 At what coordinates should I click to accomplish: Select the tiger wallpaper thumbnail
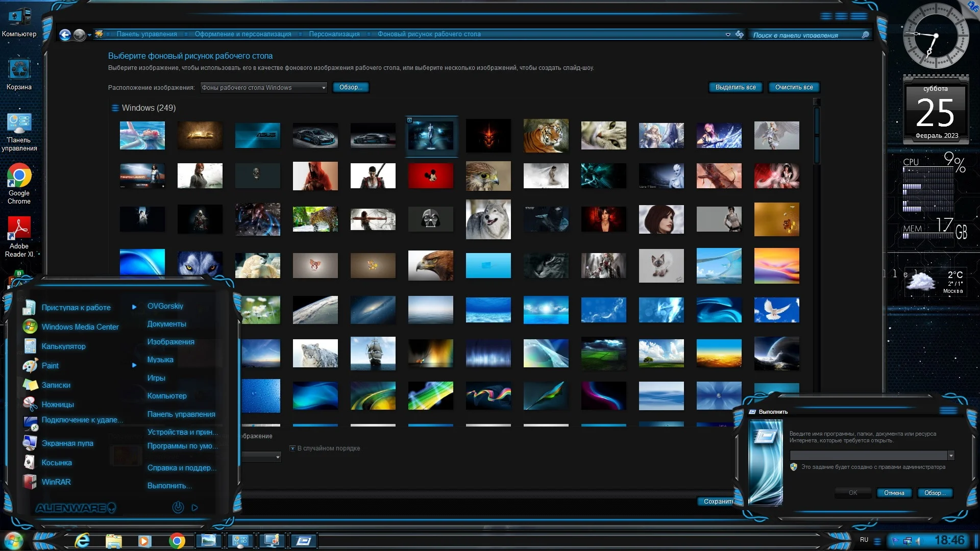[546, 135]
